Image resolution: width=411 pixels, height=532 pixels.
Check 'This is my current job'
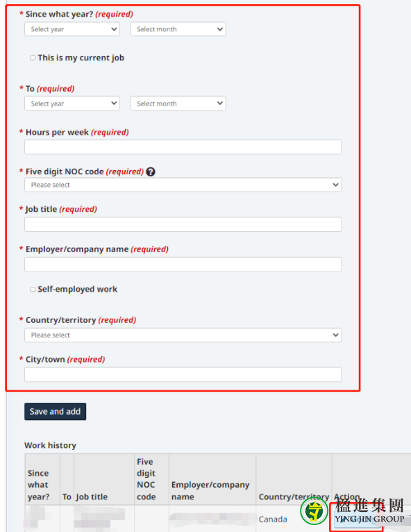[x=33, y=58]
